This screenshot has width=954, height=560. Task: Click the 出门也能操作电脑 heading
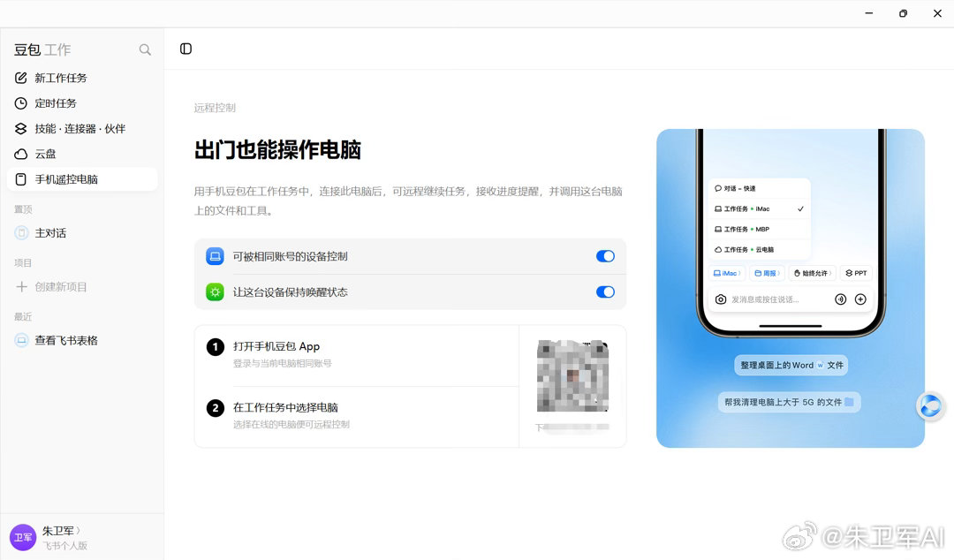point(277,150)
